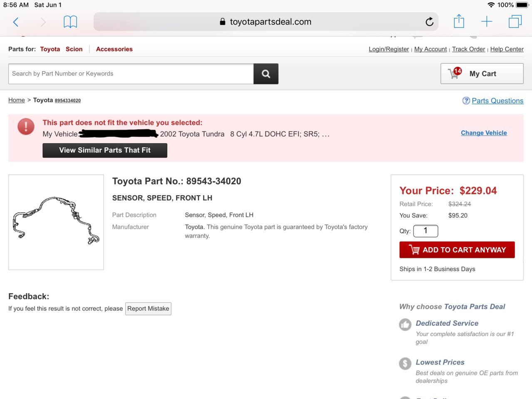The image size is (532, 399).
Task: Click the shopping cart icon with the 14 badge
Action: (454, 73)
